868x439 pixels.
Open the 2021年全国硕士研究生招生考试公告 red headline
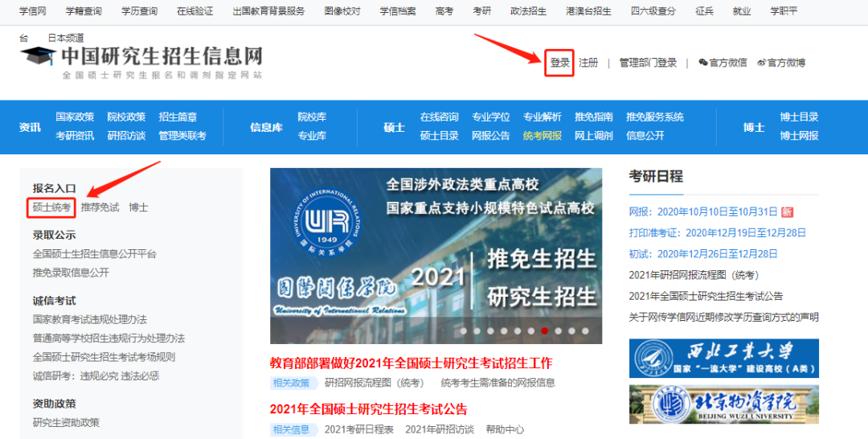pyautogui.click(x=368, y=409)
